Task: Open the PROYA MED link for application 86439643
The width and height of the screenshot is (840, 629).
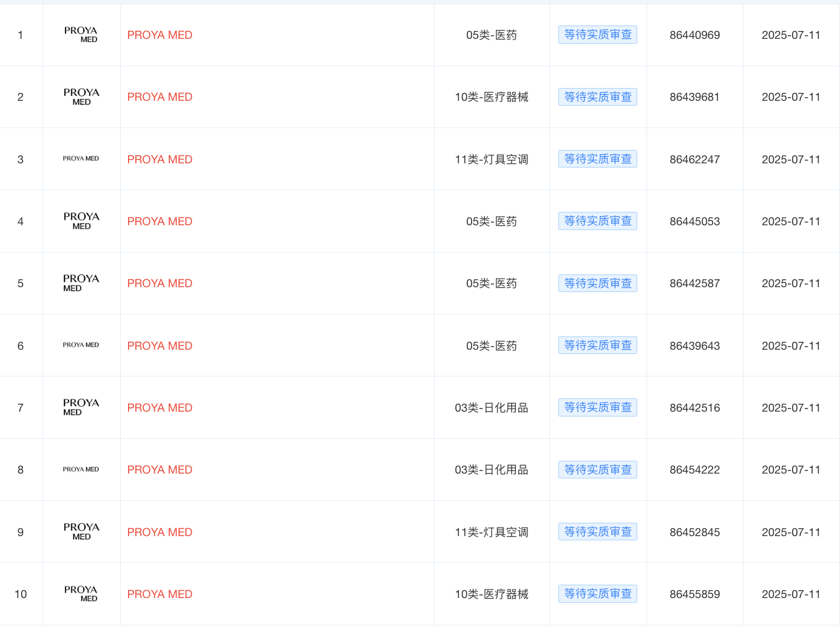Action: coord(160,345)
